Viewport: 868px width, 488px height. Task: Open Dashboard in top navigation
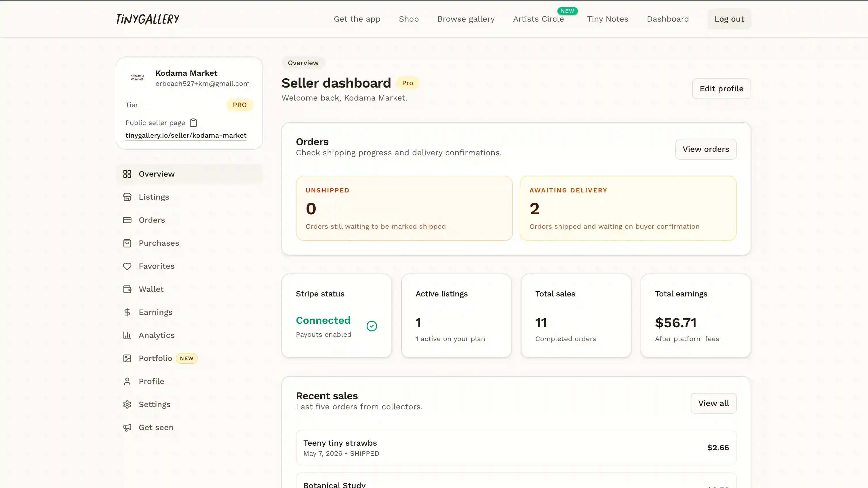tap(668, 19)
